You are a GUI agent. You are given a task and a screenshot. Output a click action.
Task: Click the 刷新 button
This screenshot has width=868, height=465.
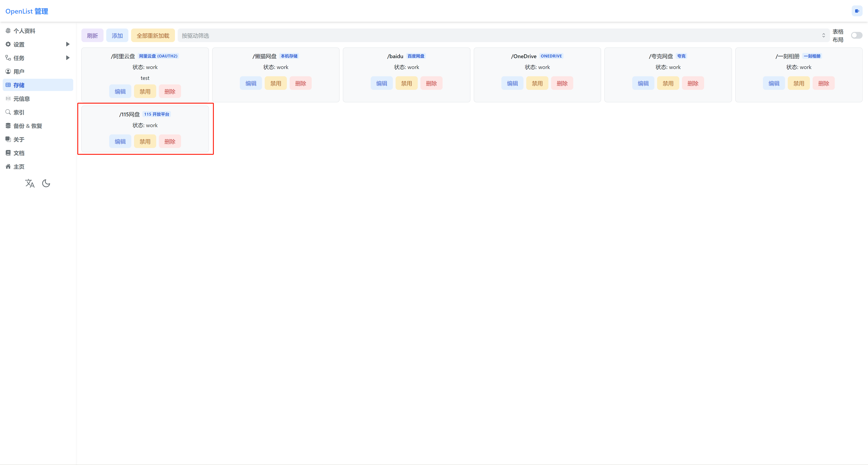92,35
